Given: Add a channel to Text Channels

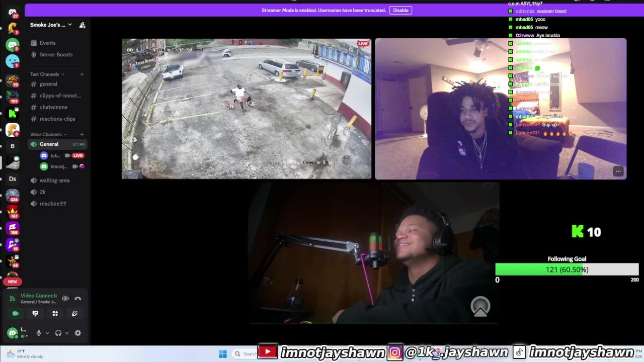Looking at the screenshot, I should pyautogui.click(x=82, y=74).
